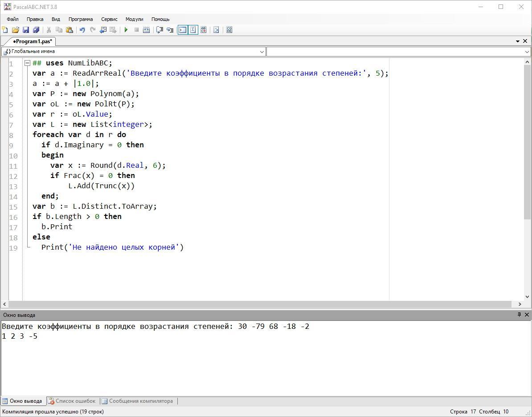Toggle the output window toolbar button
This screenshot has height=417, width=532.
click(x=182, y=30)
